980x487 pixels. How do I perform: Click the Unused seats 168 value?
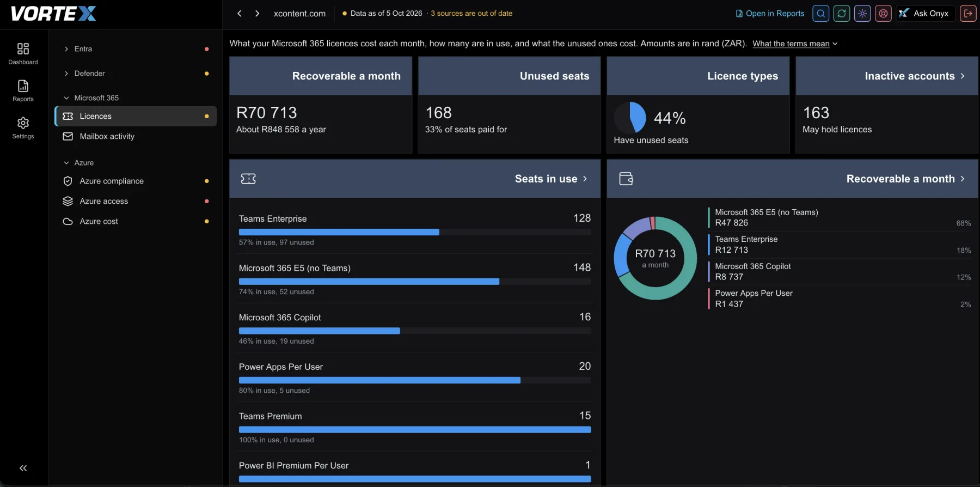tap(439, 113)
